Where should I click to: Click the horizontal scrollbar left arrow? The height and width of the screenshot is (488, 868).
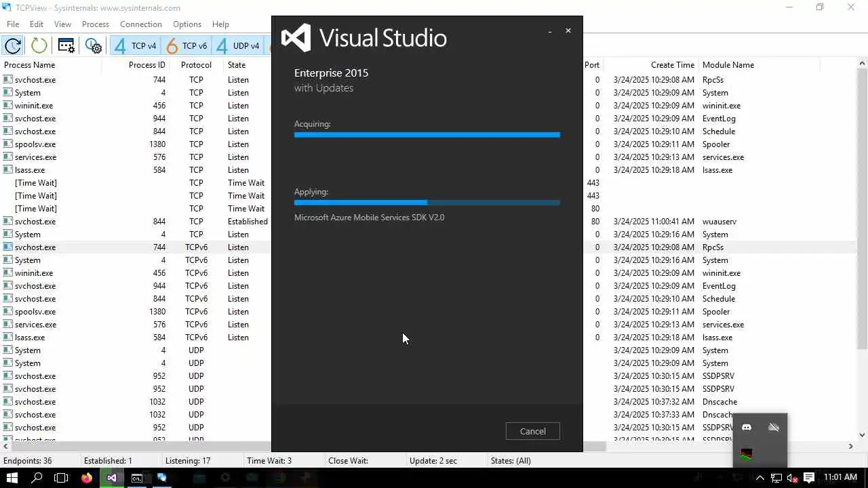pos(5,446)
